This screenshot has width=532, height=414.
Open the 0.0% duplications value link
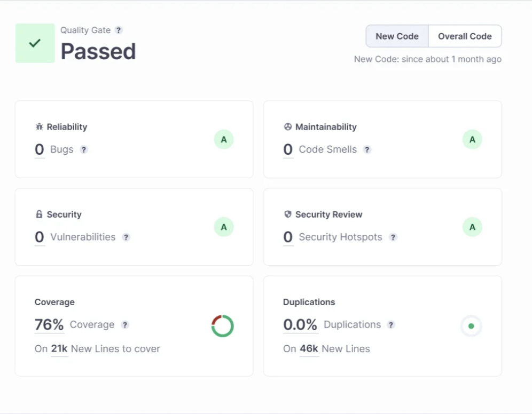pos(300,324)
